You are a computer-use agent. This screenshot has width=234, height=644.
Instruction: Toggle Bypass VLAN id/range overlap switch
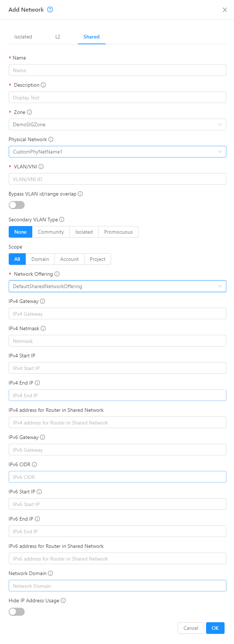17,205
